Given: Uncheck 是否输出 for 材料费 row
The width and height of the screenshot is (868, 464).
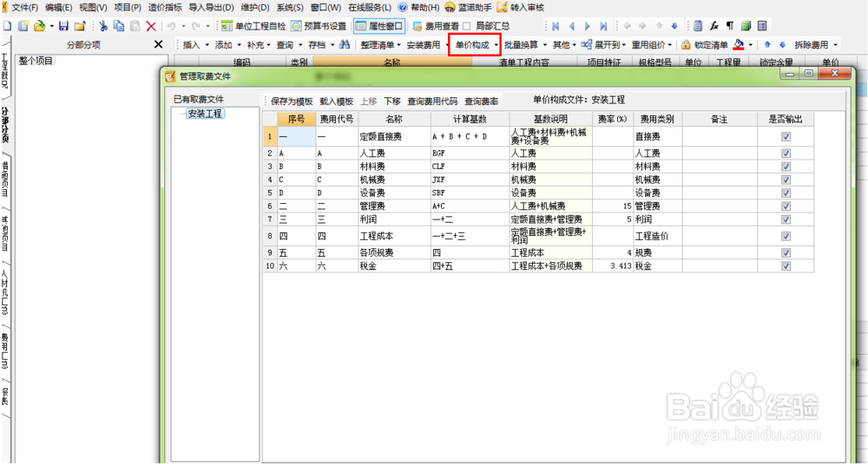Looking at the screenshot, I should coord(786,167).
